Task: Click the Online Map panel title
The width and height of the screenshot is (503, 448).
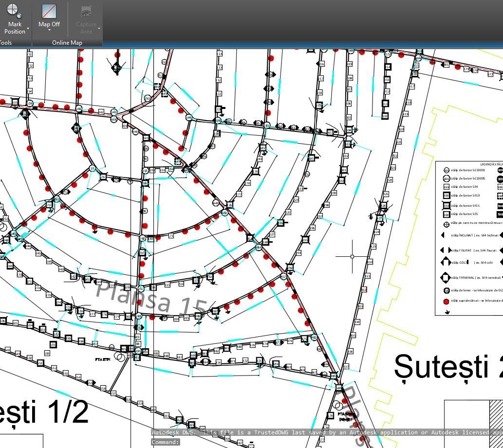Action: (67, 43)
